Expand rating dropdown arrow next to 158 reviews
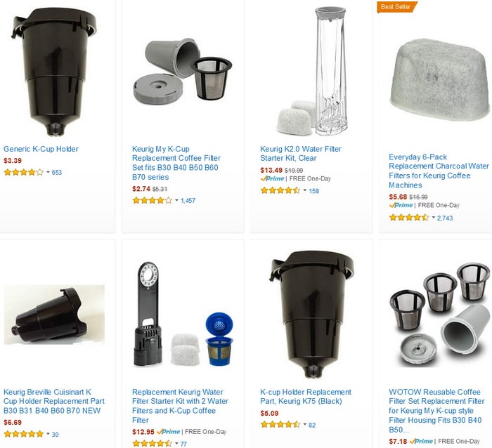Screen dimensions: 492x448 point(304,190)
